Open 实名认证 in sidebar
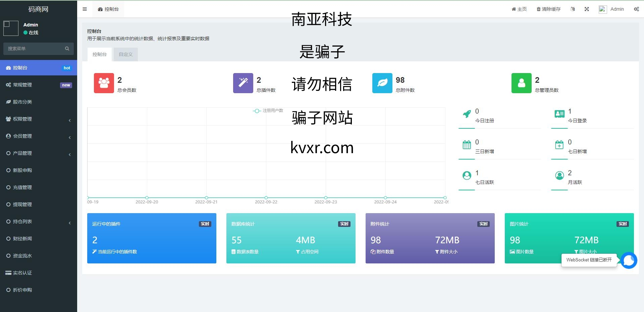 point(39,273)
